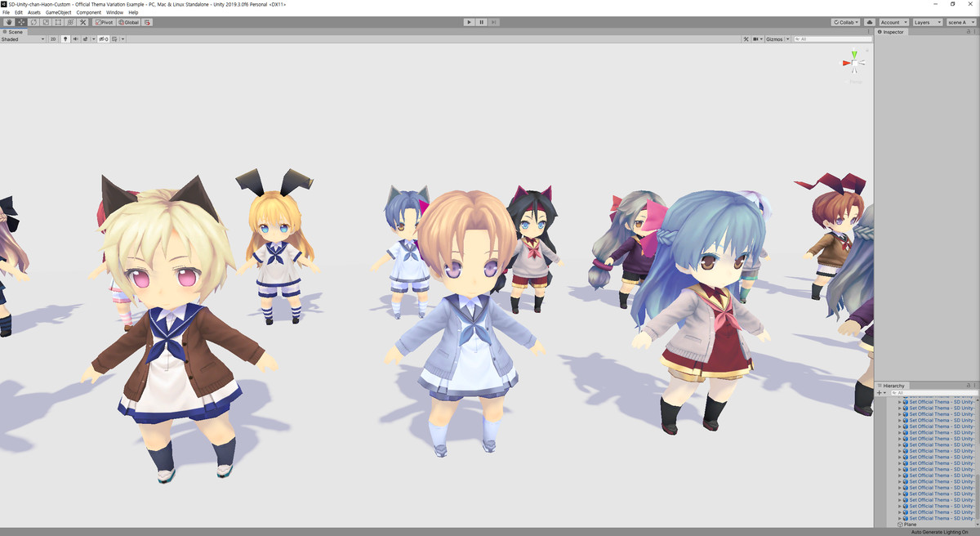Image resolution: width=980 pixels, height=536 pixels.
Task: Open the custom editor tools icon
Action: 82,22
